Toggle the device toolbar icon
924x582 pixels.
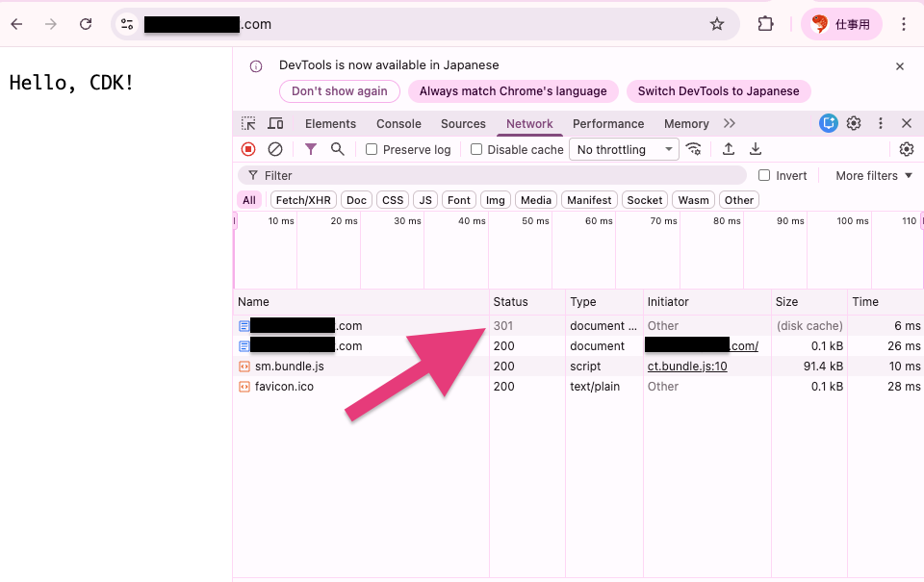click(275, 123)
